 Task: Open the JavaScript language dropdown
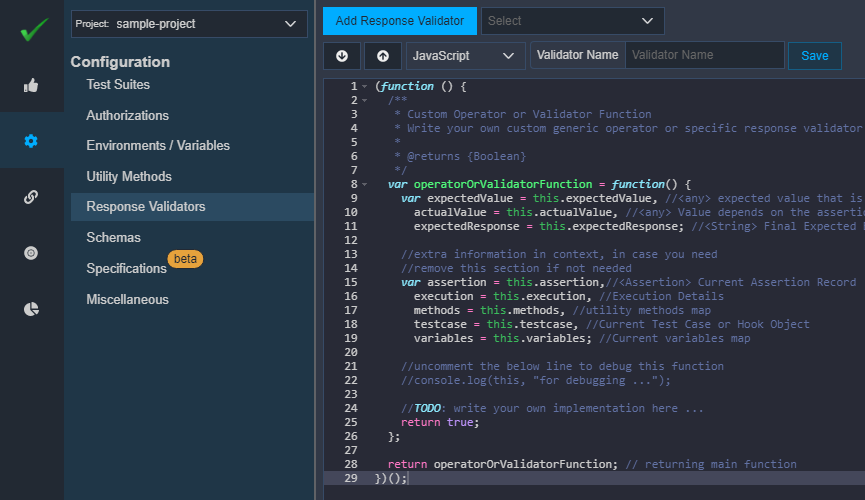point(465,56)
